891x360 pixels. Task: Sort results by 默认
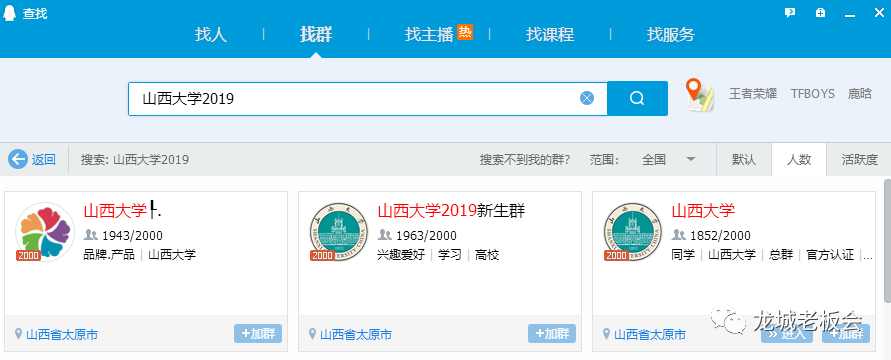[x=744, y=160]
